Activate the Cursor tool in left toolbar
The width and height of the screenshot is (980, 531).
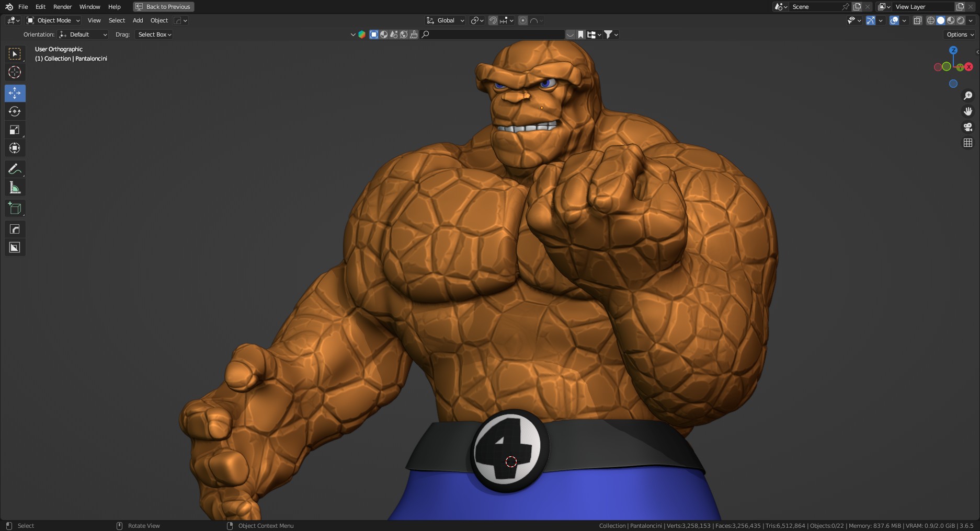tap(15, 72)
